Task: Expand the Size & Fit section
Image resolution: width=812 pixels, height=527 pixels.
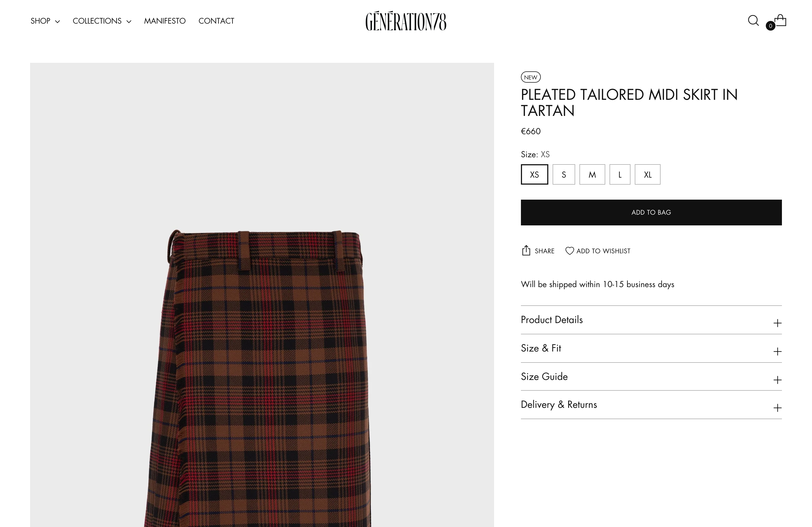Action: (651, 348)
